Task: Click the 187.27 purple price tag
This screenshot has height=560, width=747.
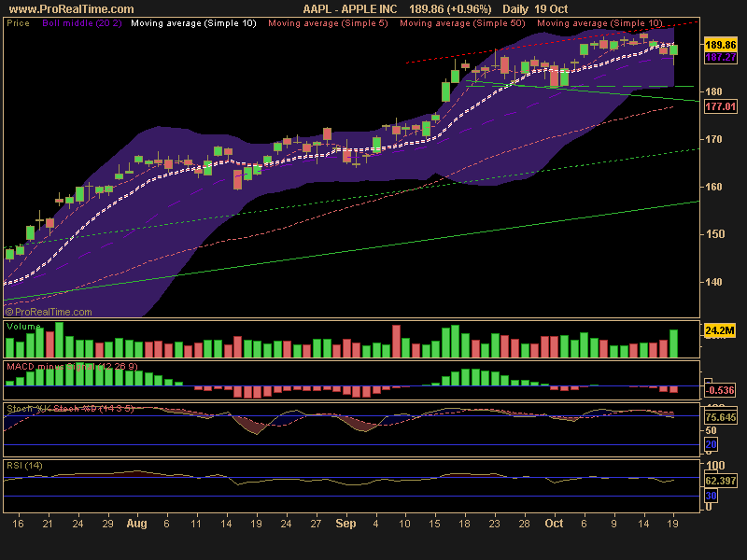Action: [x=720, y=57]
